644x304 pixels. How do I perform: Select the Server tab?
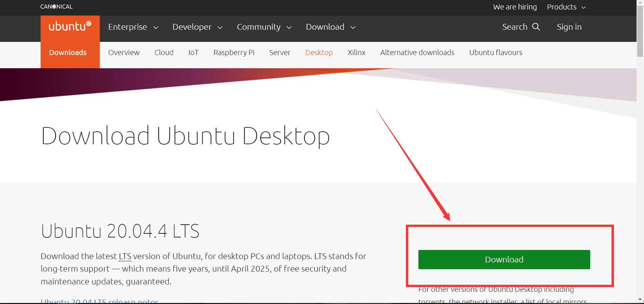click(280, 52)
